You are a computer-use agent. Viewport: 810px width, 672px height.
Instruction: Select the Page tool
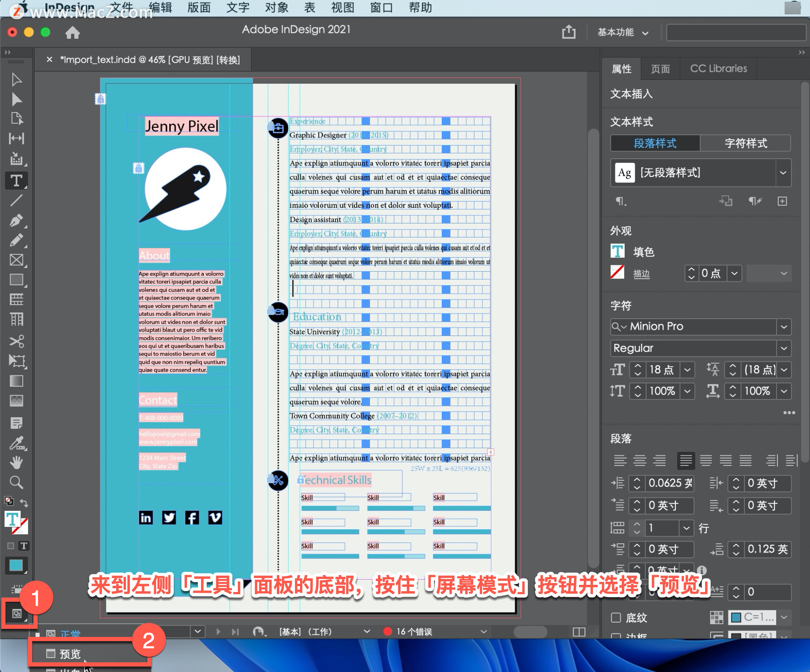click(17, 118)
